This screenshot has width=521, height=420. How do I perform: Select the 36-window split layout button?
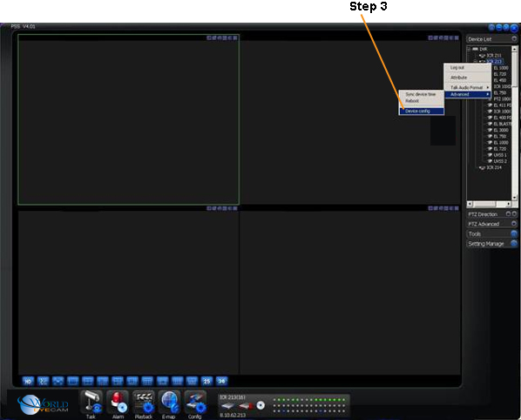[x=221, y=381]
